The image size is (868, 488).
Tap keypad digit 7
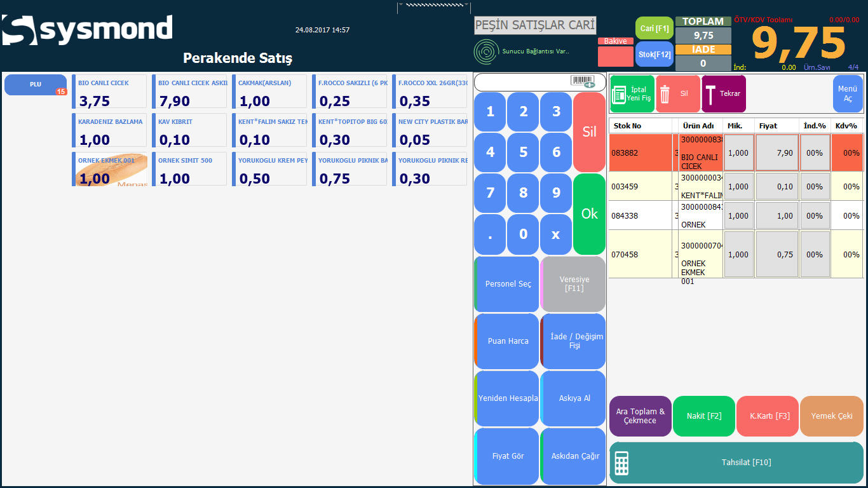pos(490,193)
